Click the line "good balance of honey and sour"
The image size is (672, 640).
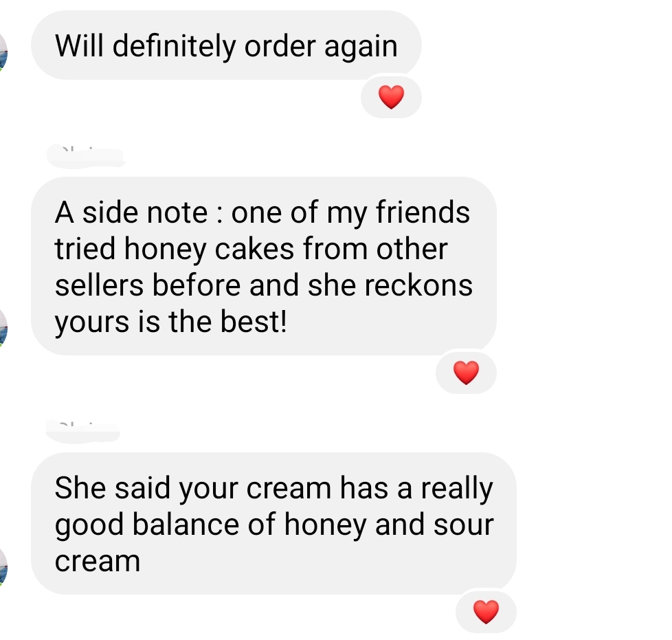point(274,525)
